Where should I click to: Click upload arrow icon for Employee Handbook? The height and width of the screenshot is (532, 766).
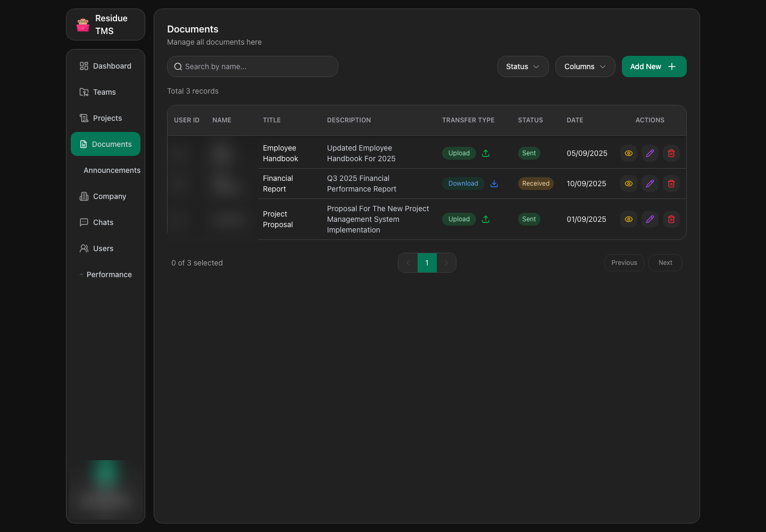[486, 153]
